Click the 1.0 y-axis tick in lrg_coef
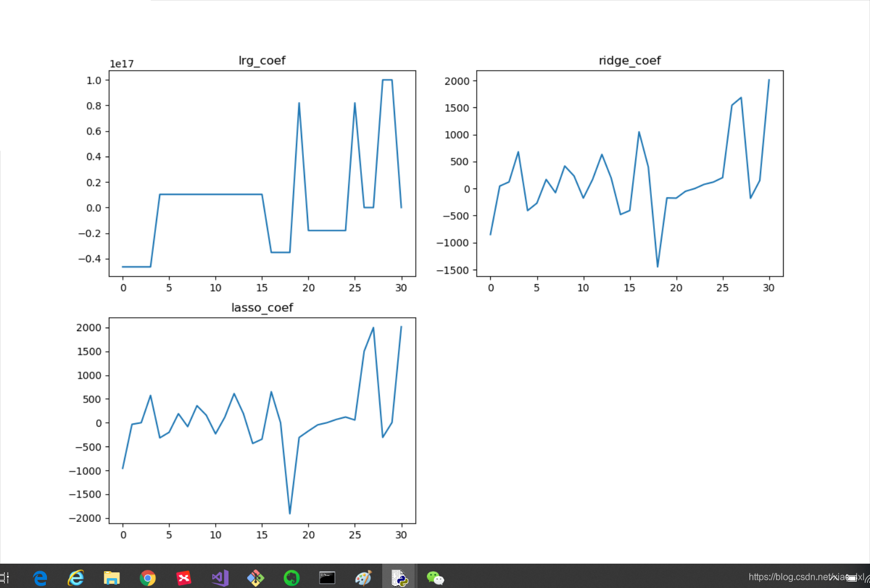The image size is (870, 588). [x=94, y=80]
